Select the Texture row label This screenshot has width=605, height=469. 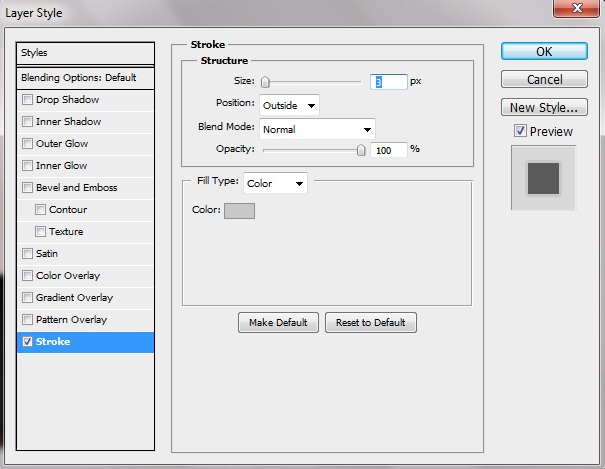pyautogui.click(x=66, y=231)
